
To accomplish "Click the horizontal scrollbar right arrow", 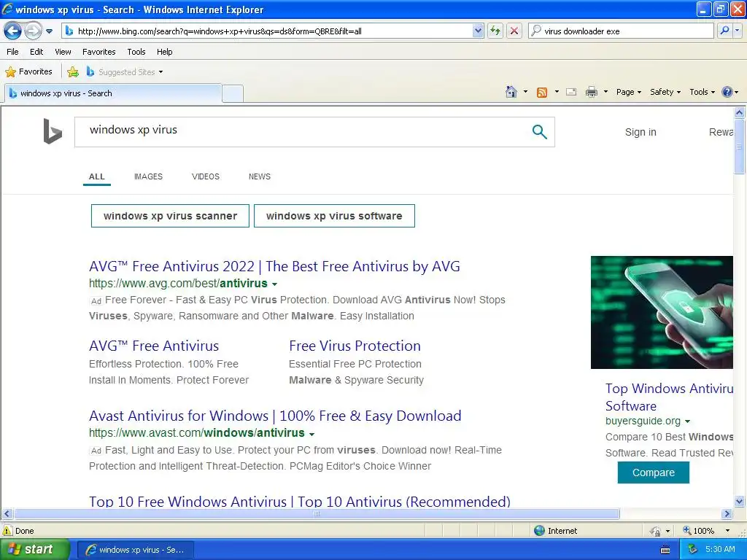I will point(727,514).
